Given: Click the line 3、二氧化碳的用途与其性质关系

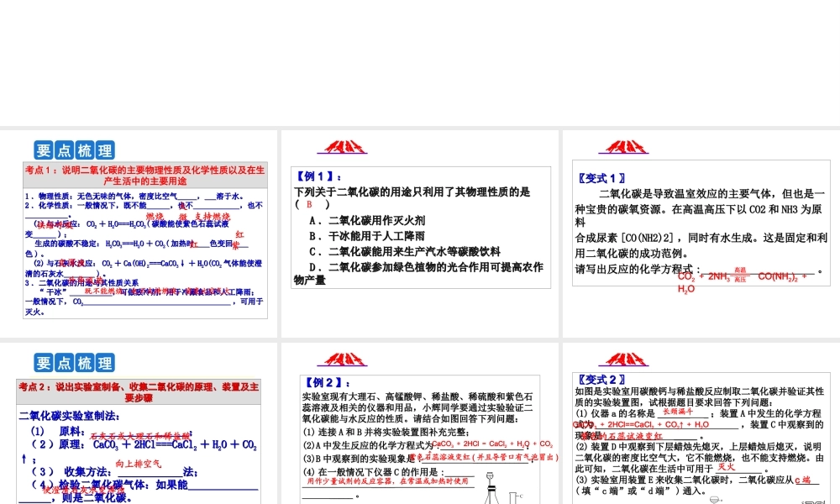Looking at the screenshot, I should (81, 282).
